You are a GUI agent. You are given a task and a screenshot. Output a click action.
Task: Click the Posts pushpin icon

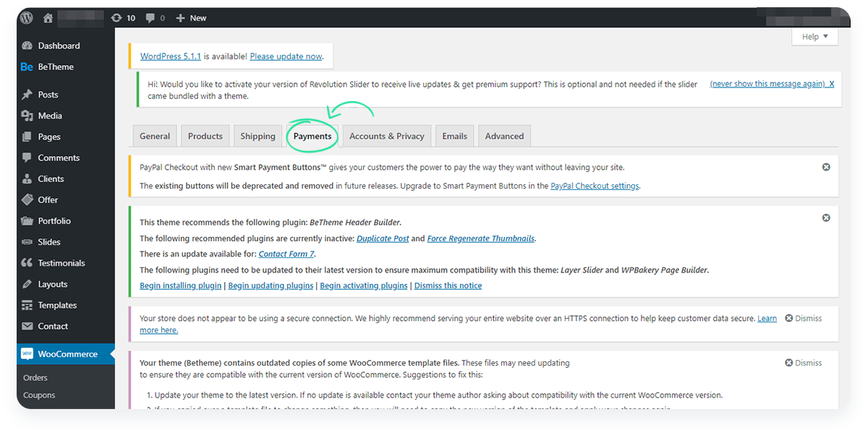pyautogui.click(x=27, y=95)
